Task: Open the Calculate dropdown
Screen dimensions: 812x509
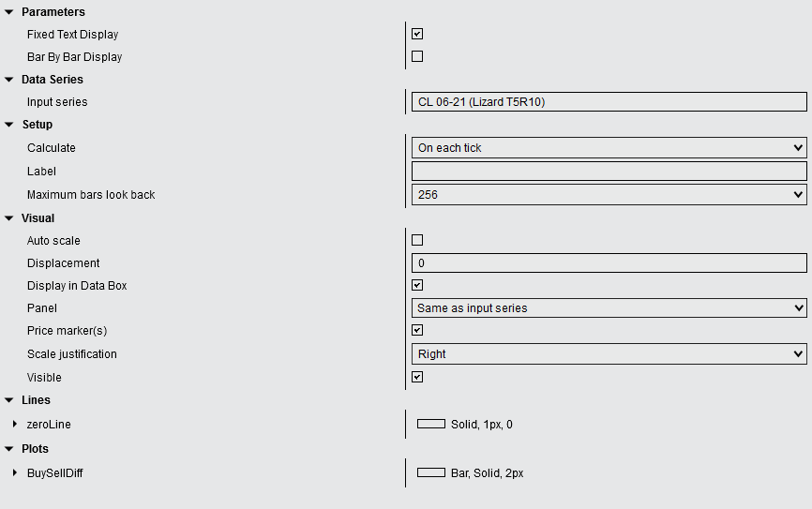Action: tap(609, 147)
